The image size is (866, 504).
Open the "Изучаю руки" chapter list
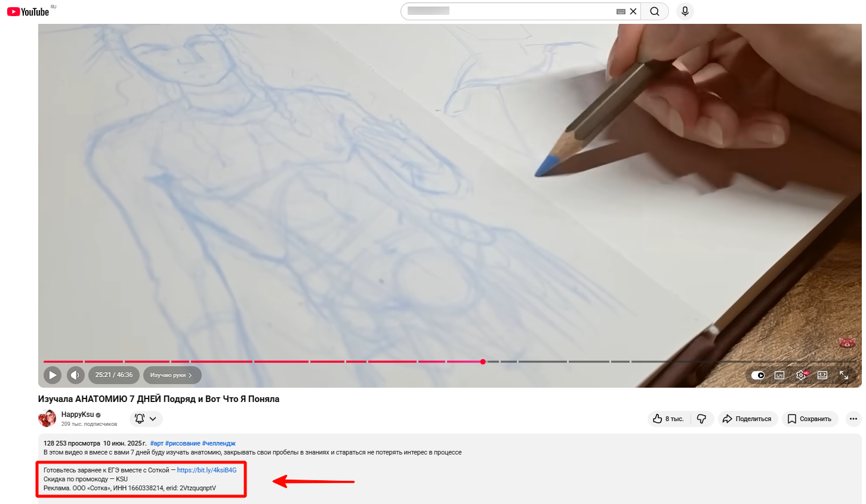(x=172, y=375)
